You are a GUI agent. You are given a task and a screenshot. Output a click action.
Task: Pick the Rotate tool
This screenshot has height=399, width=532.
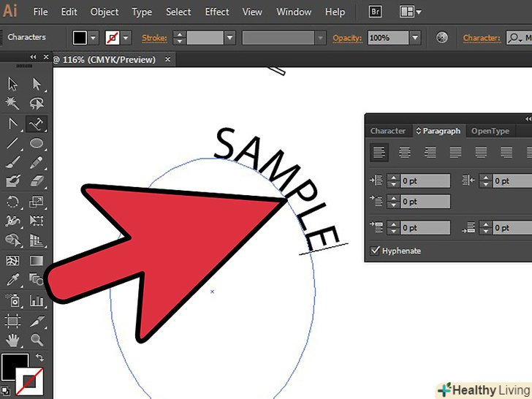[x=12, y=202]
